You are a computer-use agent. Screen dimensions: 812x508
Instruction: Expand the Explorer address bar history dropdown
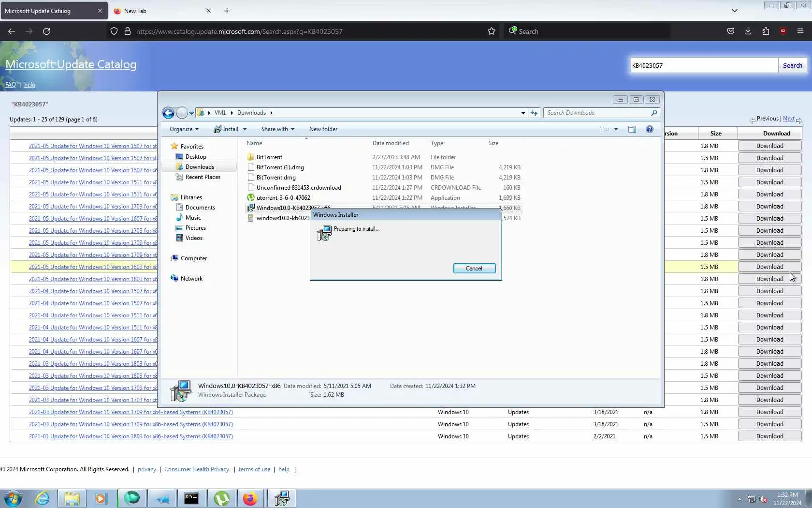click(x=523, y=113)
